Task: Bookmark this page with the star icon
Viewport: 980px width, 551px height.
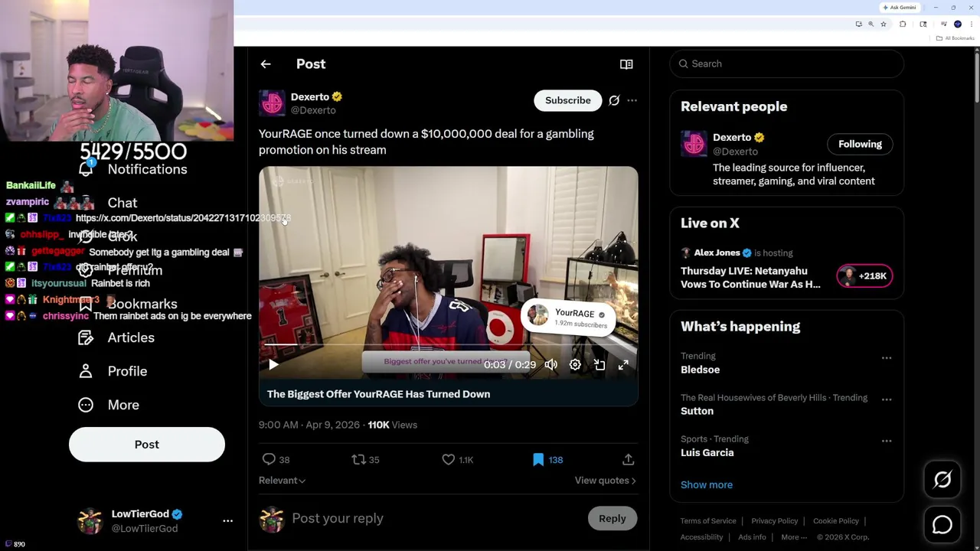Action: click(x=884, y=24)
